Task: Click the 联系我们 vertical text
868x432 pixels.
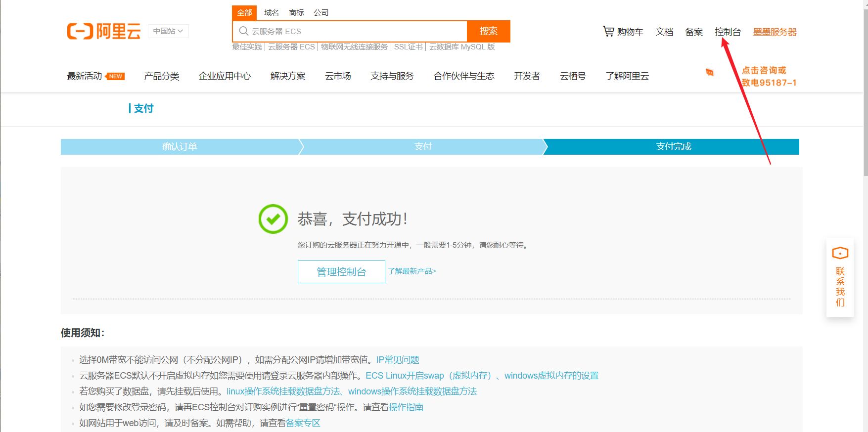Action: coord(840,287)
